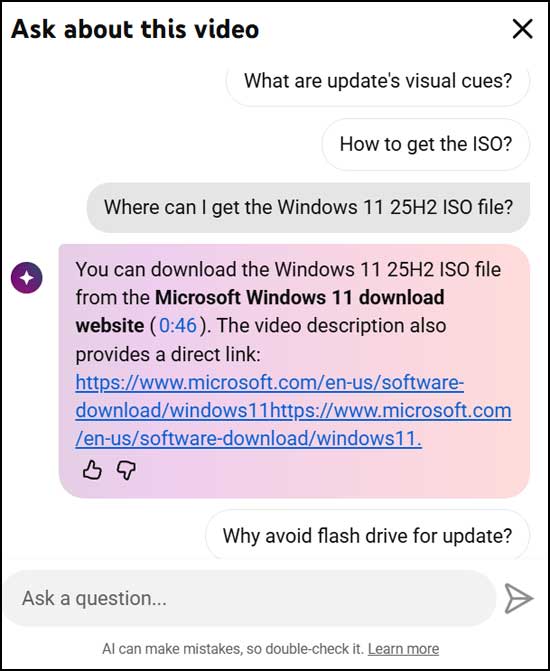Image resolution: width=550 pixels, height=671 pixels.
Task: Jump to the 0:46 timestamp link
Action: [178, 326]
